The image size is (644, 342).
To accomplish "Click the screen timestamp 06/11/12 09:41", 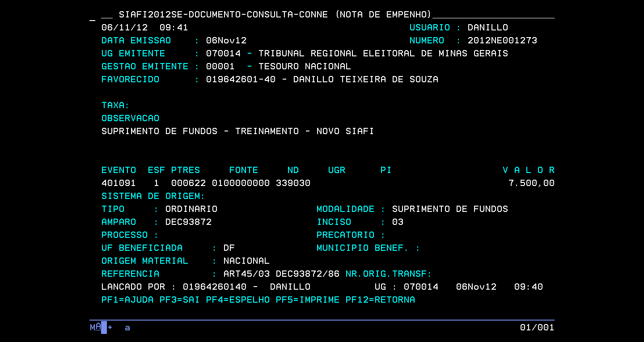I will [144, 28].
